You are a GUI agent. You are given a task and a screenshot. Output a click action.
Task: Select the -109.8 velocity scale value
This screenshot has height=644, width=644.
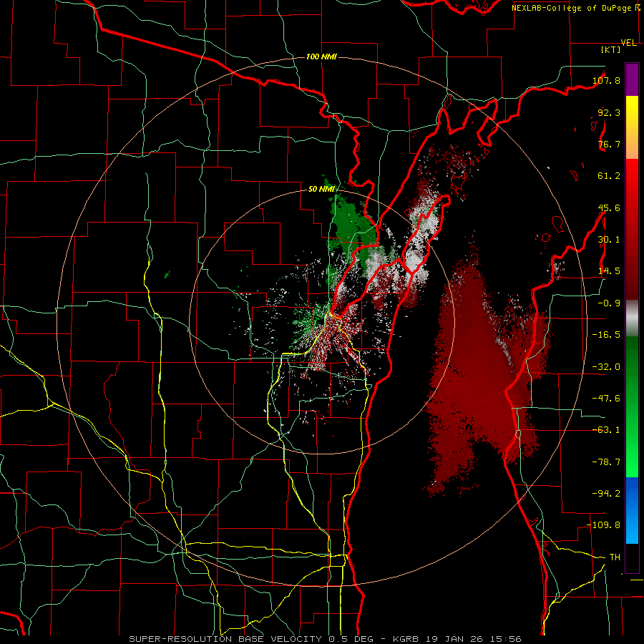click(604, 525)
